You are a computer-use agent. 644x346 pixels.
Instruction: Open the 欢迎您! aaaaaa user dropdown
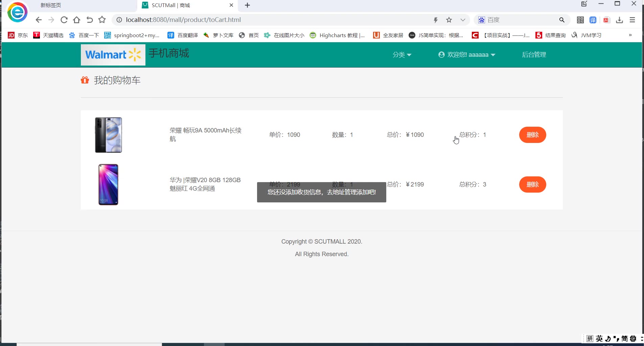click(x=467, y=55)
